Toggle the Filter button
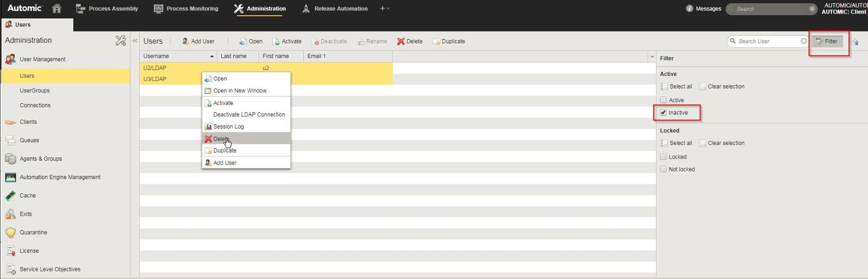 827,41
